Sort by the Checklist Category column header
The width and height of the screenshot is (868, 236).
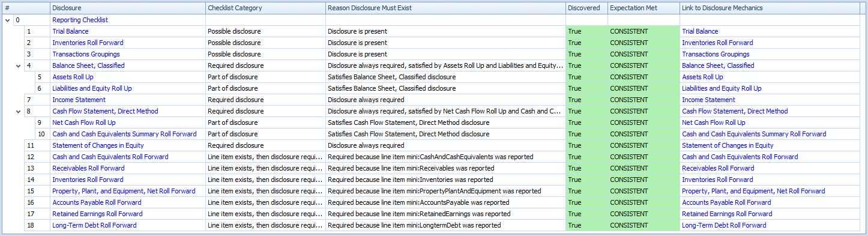265,8
